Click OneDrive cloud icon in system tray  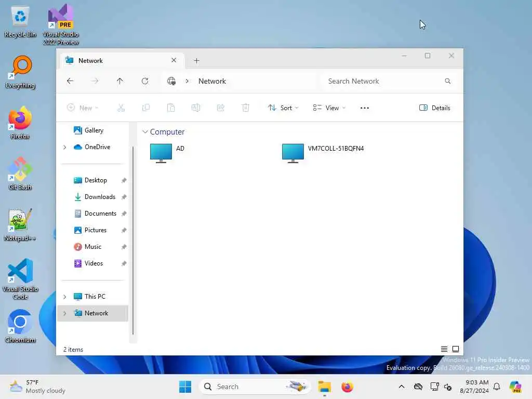pos(418,387)
